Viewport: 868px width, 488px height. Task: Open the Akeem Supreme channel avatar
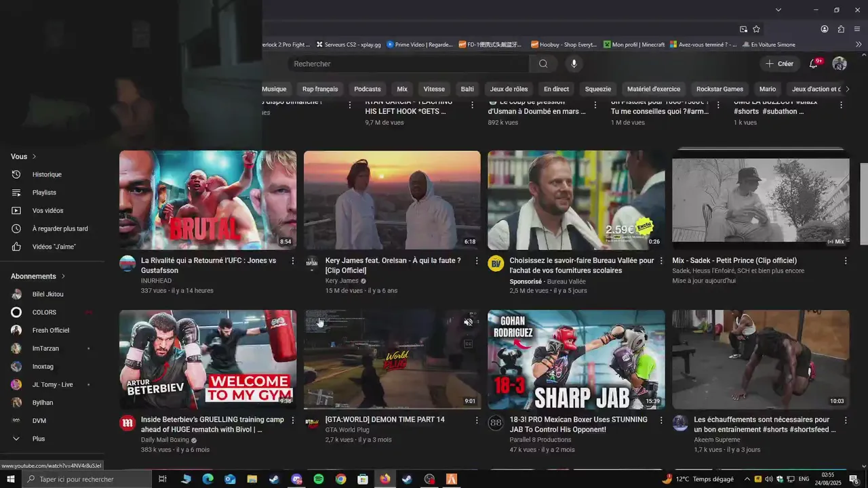pos(680,423)
